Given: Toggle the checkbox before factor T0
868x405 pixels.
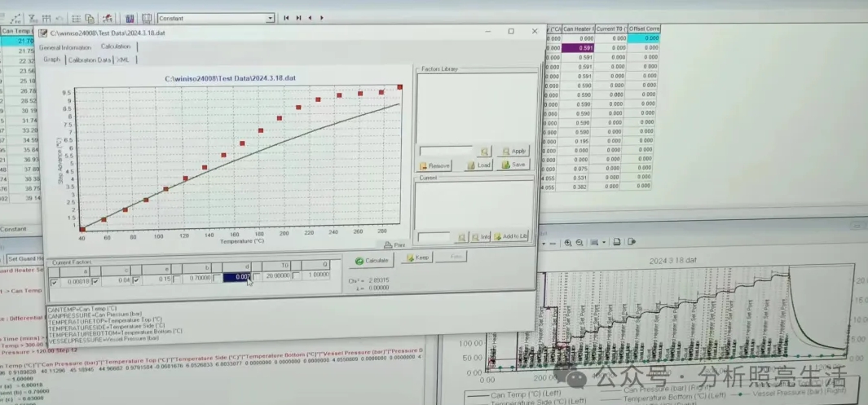Looking at the screenshot, I should (257, 278).
